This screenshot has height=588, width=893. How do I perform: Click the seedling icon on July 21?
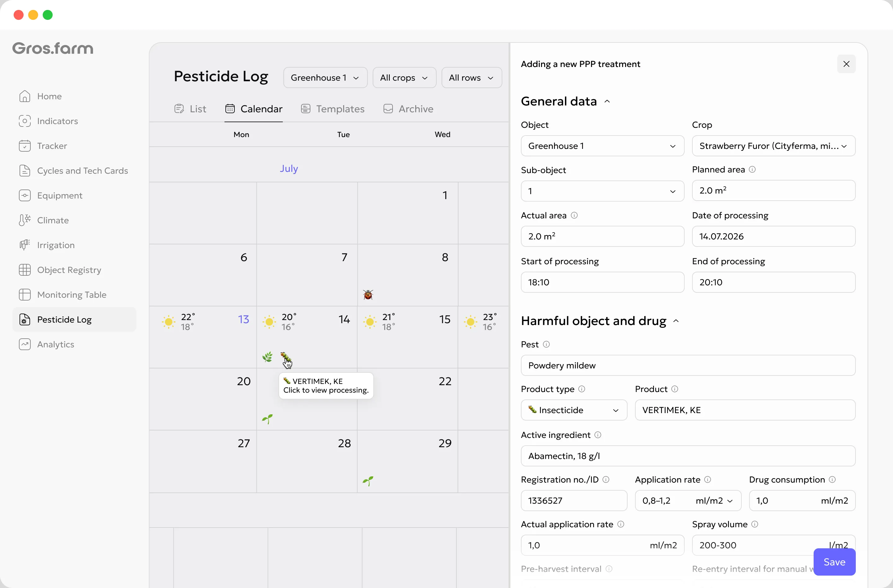pyautogui.click(x=268, y=419)
